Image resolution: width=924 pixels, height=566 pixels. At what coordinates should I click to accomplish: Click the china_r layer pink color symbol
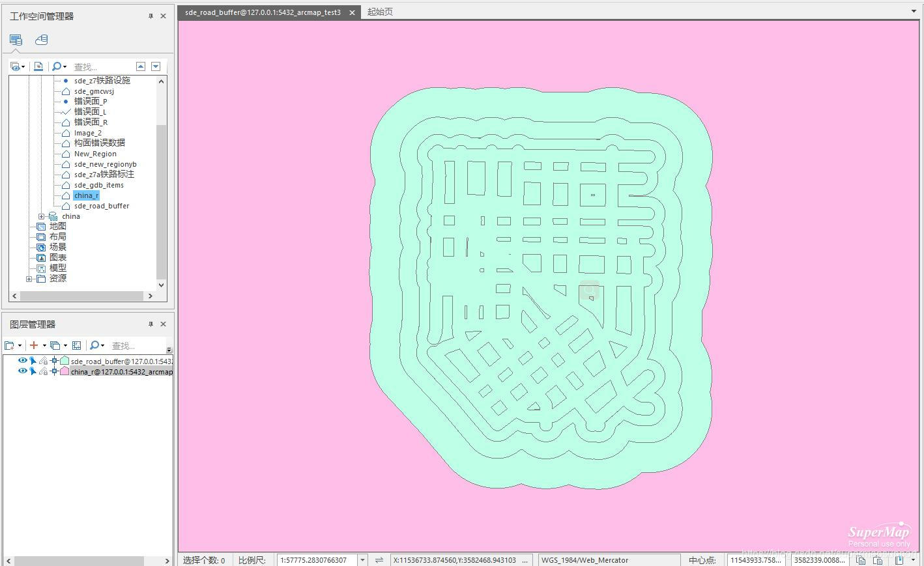tap(65, 371)
